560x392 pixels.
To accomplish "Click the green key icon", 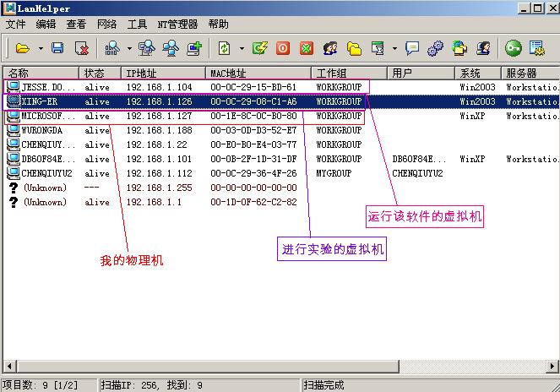I will (514, 48).
